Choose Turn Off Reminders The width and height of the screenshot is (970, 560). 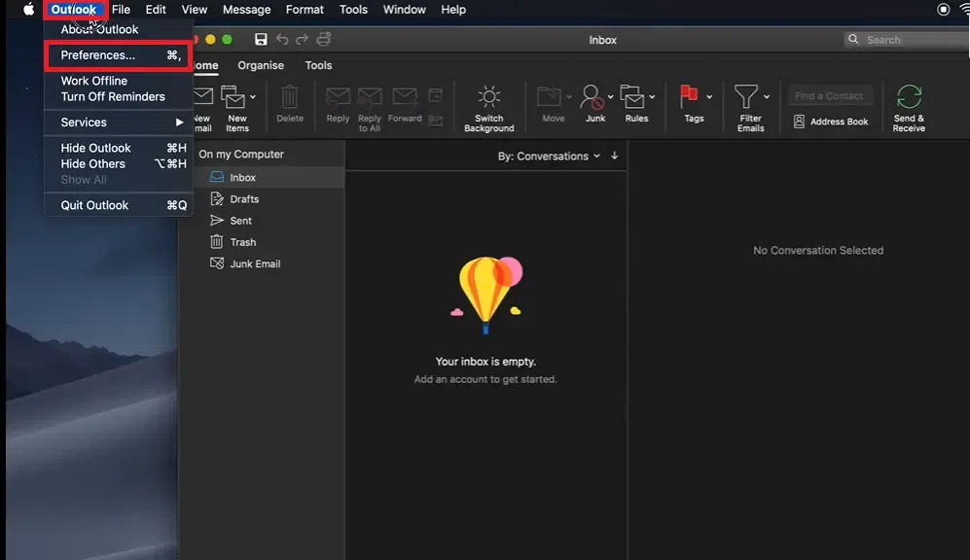[x=118, y=96]
